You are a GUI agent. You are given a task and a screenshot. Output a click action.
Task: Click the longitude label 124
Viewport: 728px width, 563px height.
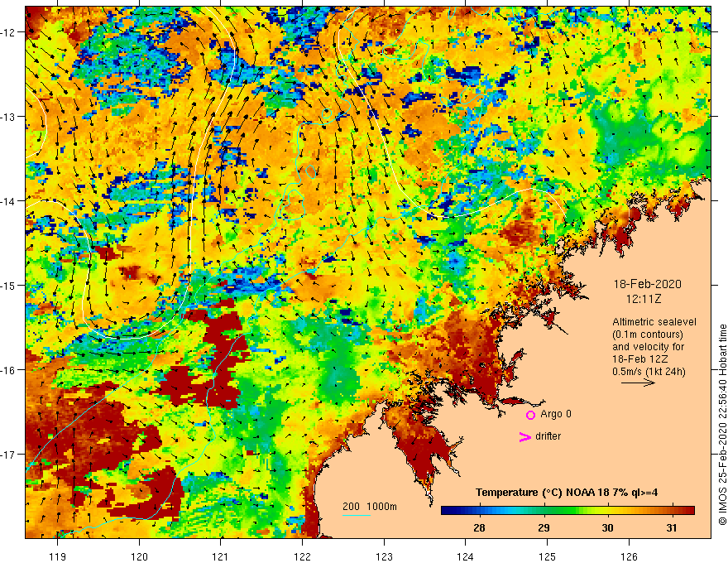coord(465,556)
